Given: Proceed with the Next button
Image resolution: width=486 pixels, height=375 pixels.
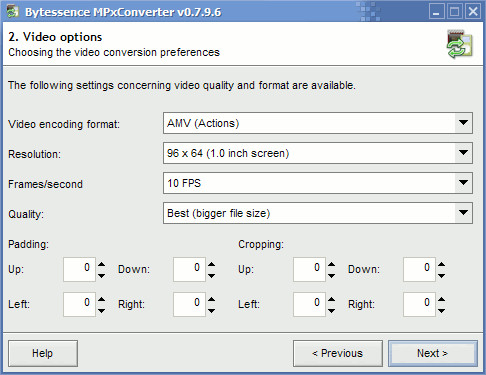Looking at the screenshot, I should tap(433, 353).
